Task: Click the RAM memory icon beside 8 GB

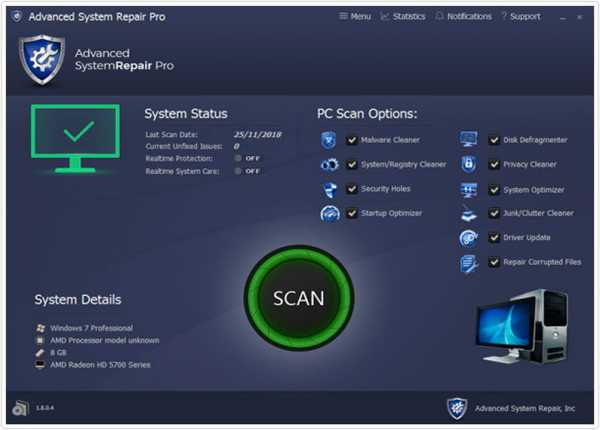Action: click(x=40, y=352)
